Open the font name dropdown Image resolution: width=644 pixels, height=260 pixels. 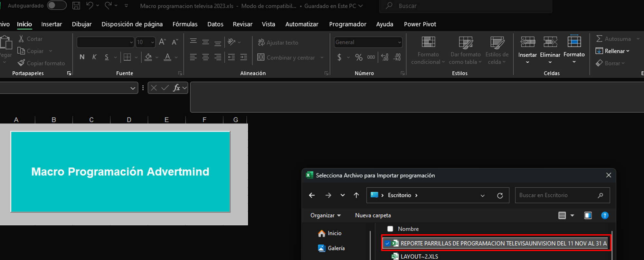point(131,42)
